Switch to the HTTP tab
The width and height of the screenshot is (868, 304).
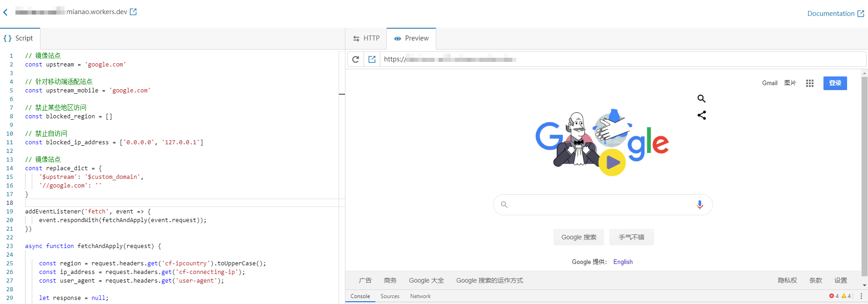366,38
